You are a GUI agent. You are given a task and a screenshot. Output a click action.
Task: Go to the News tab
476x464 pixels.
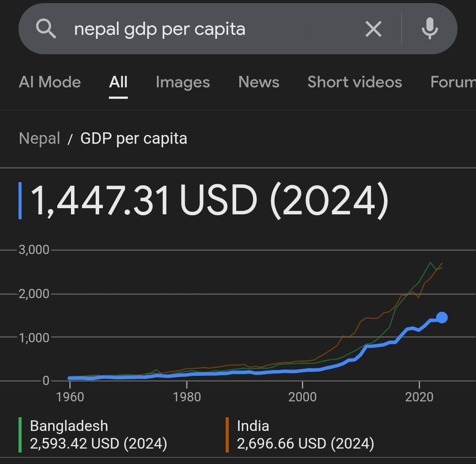pos(259,82)
